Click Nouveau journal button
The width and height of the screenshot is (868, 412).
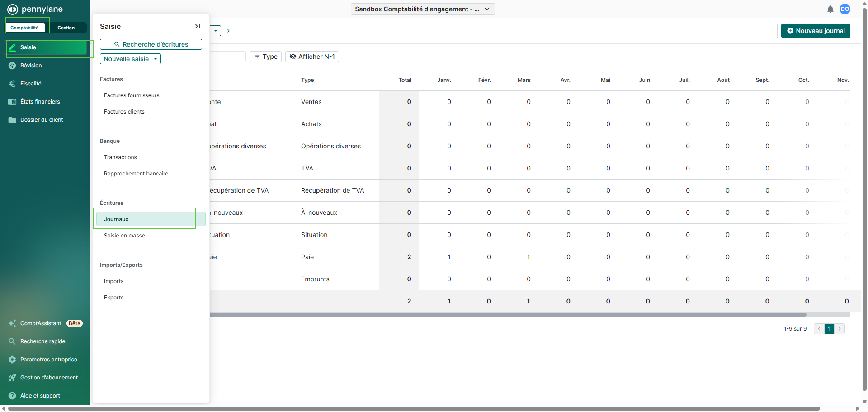[x=816, y=31]
